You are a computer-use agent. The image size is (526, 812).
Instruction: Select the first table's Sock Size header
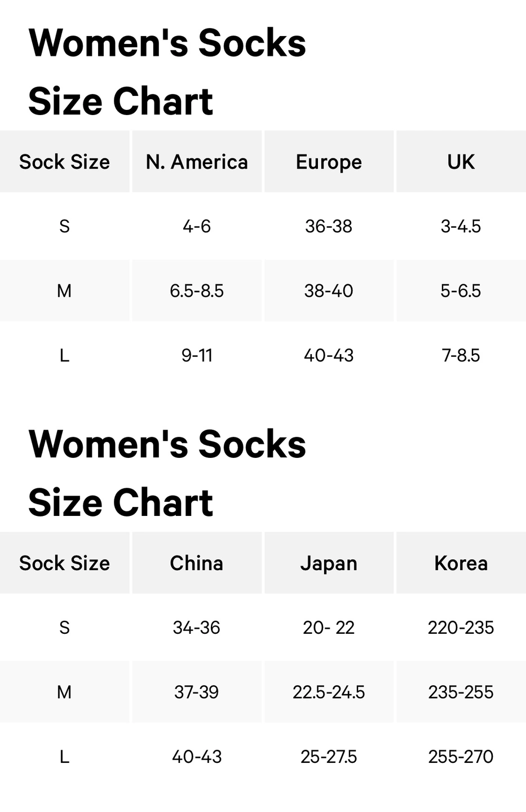64,162
